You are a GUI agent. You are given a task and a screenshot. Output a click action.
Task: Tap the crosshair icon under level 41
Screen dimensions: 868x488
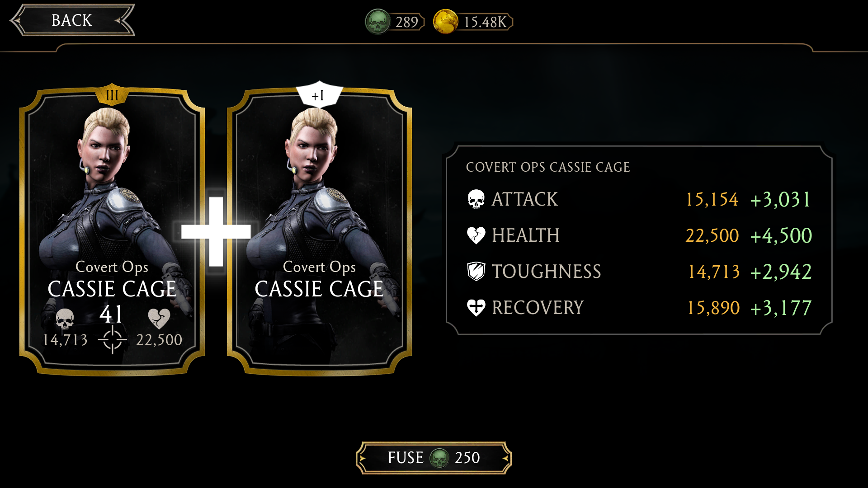112,340
